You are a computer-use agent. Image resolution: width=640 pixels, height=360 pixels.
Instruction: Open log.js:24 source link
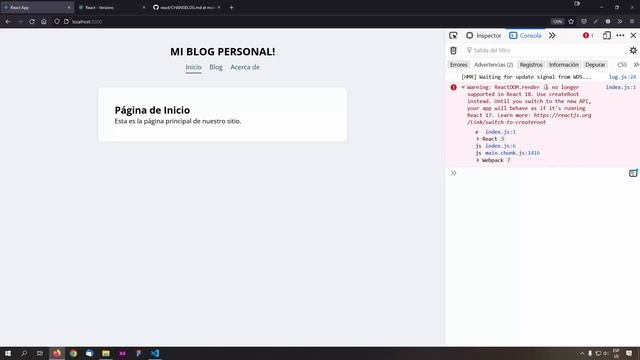click(622, 77)
